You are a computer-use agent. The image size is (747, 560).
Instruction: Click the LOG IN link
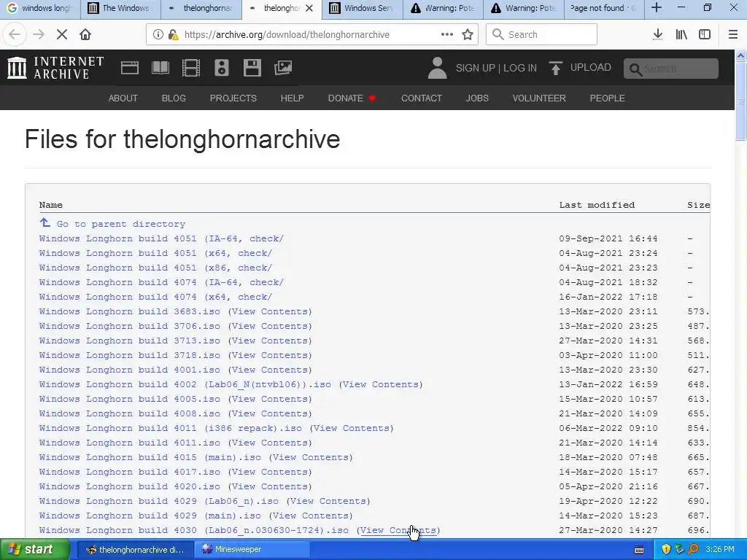pos(519,68)
